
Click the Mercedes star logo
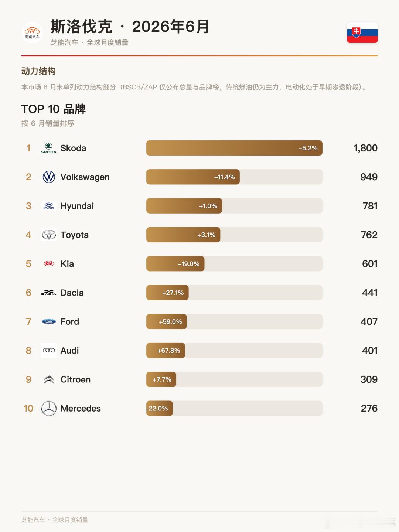(49, 408)
